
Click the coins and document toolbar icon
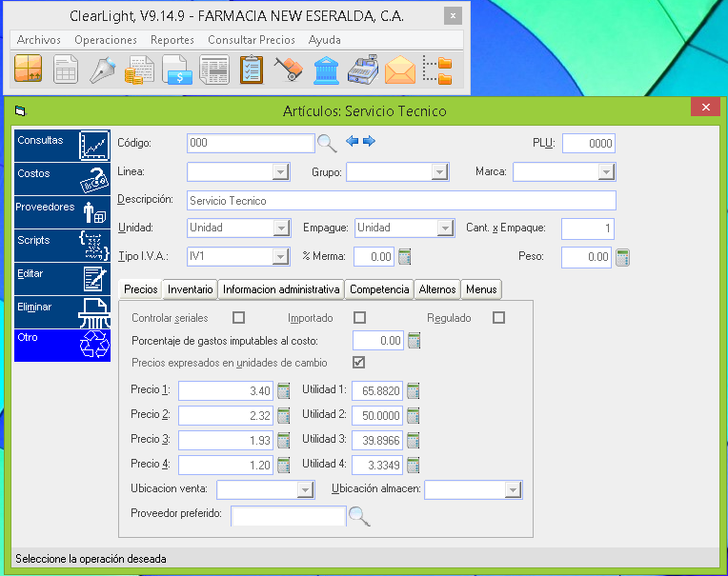click(139, 70)
